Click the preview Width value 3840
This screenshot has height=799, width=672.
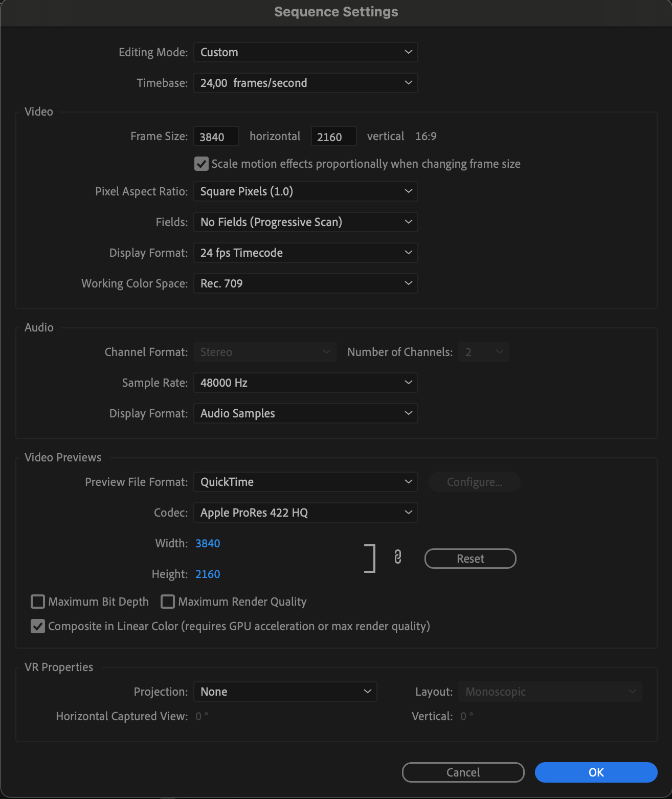pyautogui.click(x=208, y=543)
